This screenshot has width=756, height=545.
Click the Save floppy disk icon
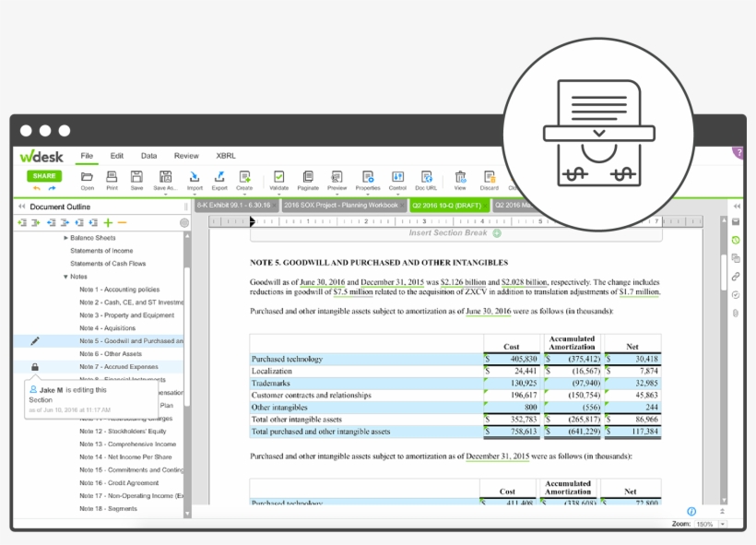coord(137,176)
